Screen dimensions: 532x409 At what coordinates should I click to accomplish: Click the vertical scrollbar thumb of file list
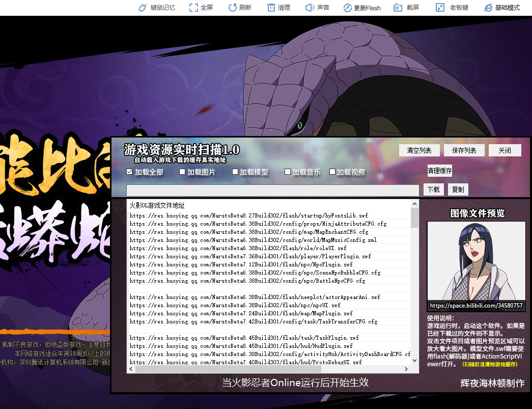coord(414,217)
